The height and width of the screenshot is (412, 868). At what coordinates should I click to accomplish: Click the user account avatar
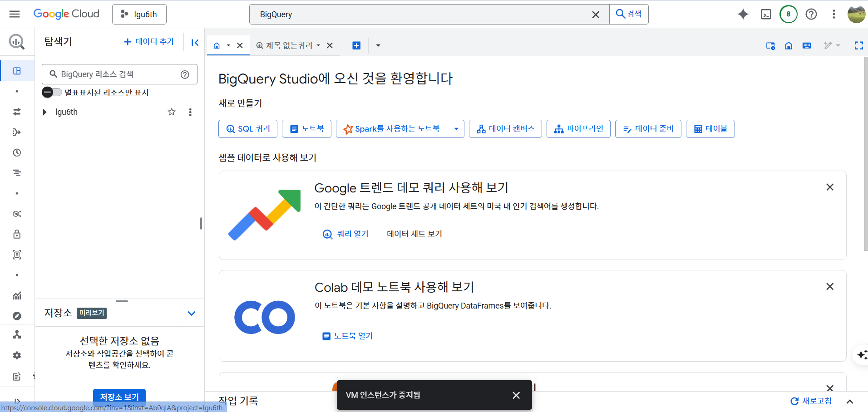[857, 14]
